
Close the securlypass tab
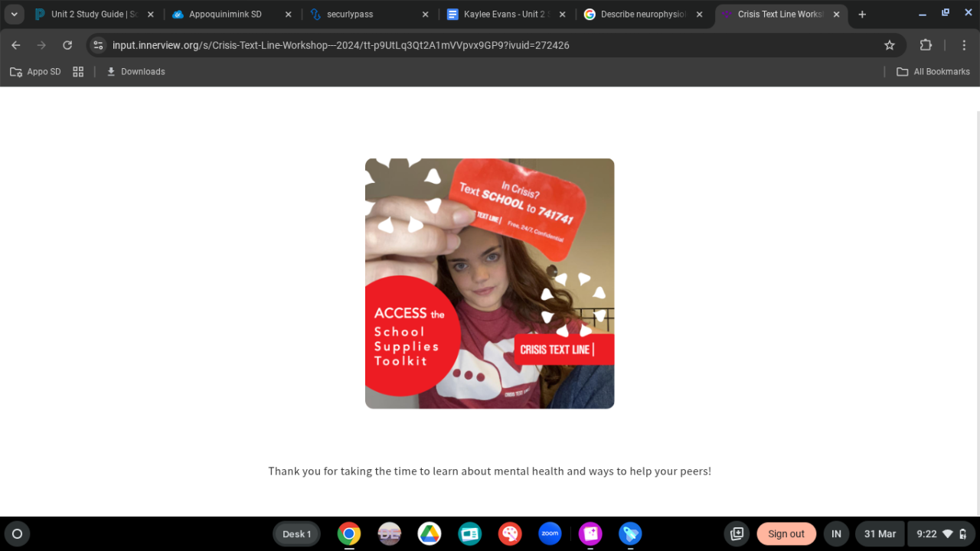[x=425, y=15]
